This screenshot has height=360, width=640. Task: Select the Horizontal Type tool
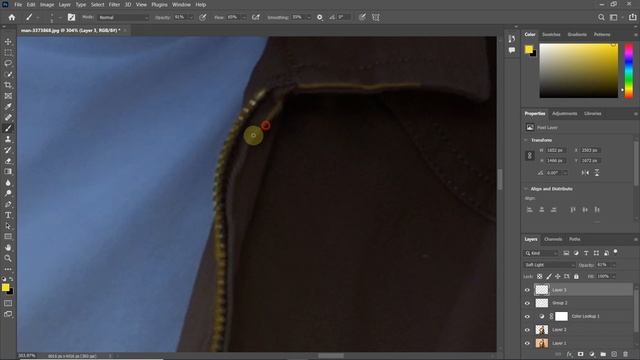click(8, 215)
